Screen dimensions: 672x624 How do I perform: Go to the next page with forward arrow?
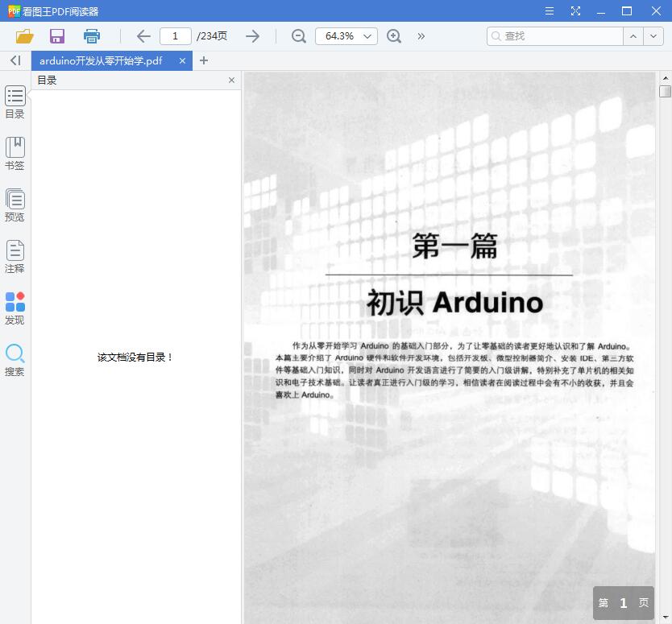pos(252,35)
